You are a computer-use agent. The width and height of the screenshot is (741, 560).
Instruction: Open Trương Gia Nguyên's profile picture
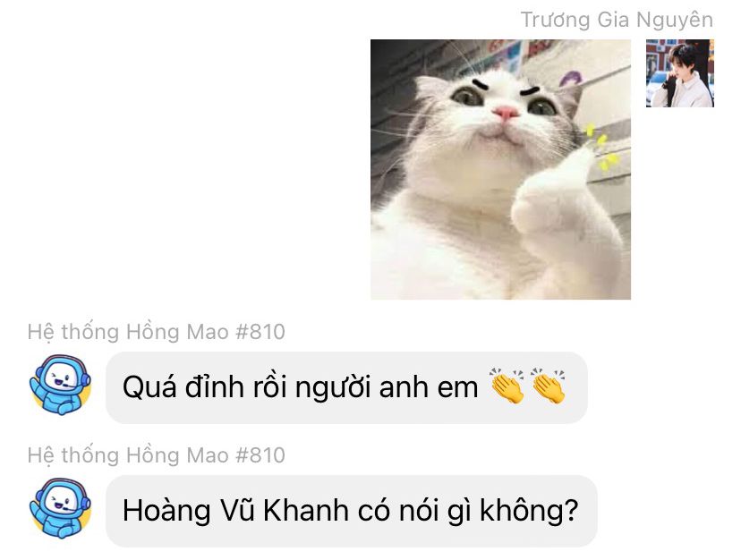680,73
